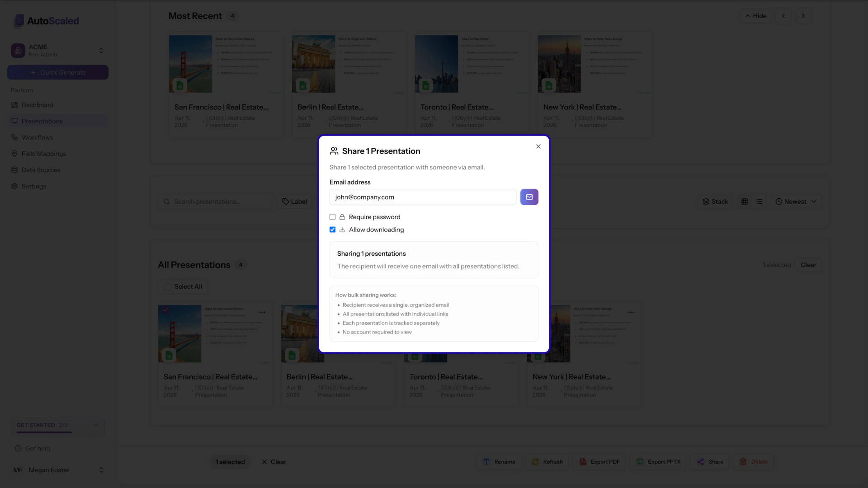Go to Data Sources in sidebar
Image resolution: width=868 pixels, height=488 pixels.
41,170
